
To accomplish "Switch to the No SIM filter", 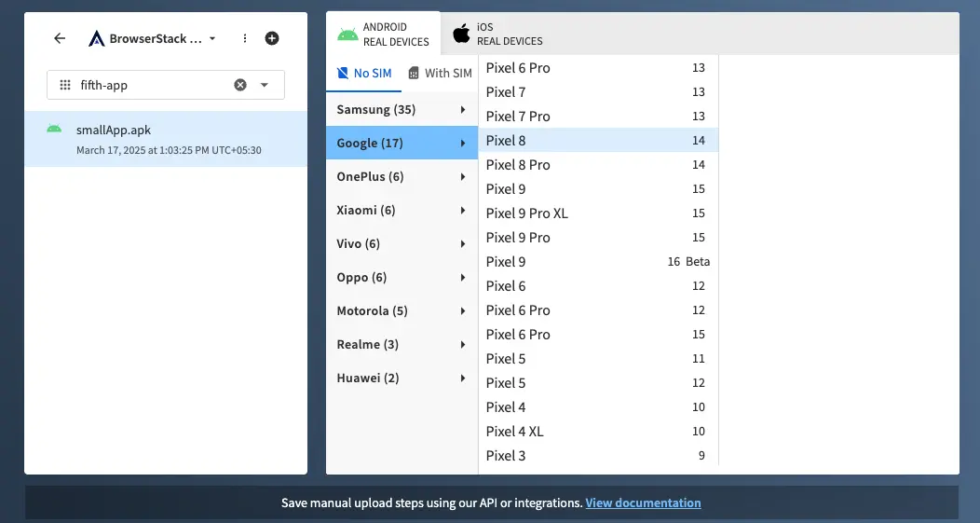I will click(364, 73).
